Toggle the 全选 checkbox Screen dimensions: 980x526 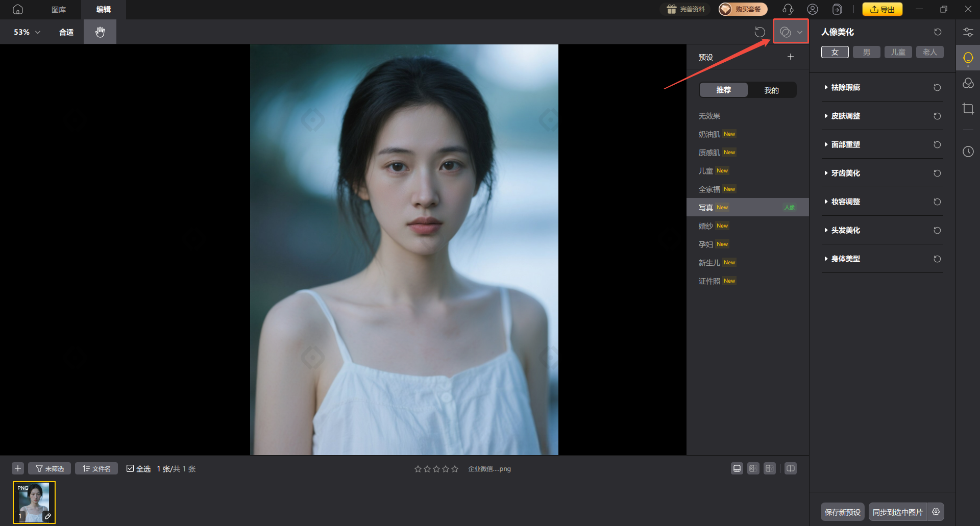pyautogui.click(x=131, y=468)
